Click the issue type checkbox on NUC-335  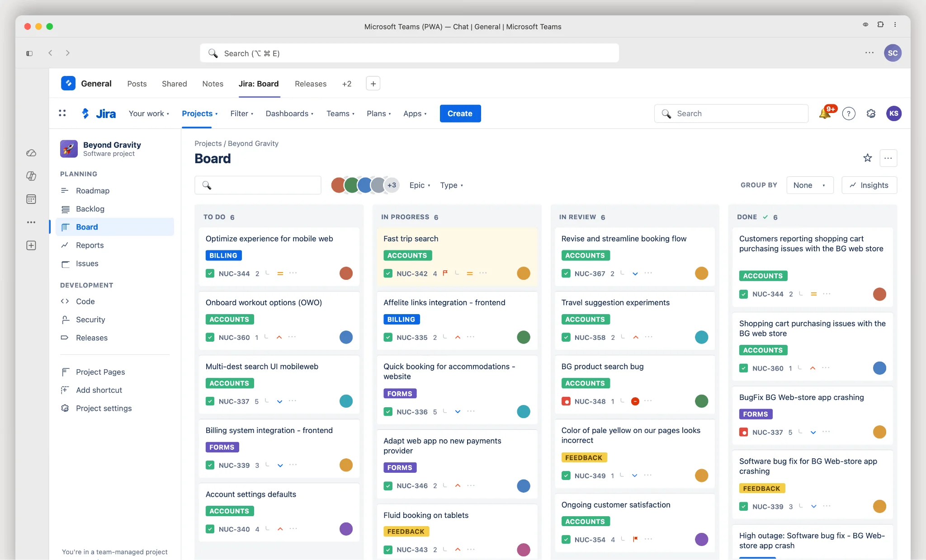[x=388, y=337]
